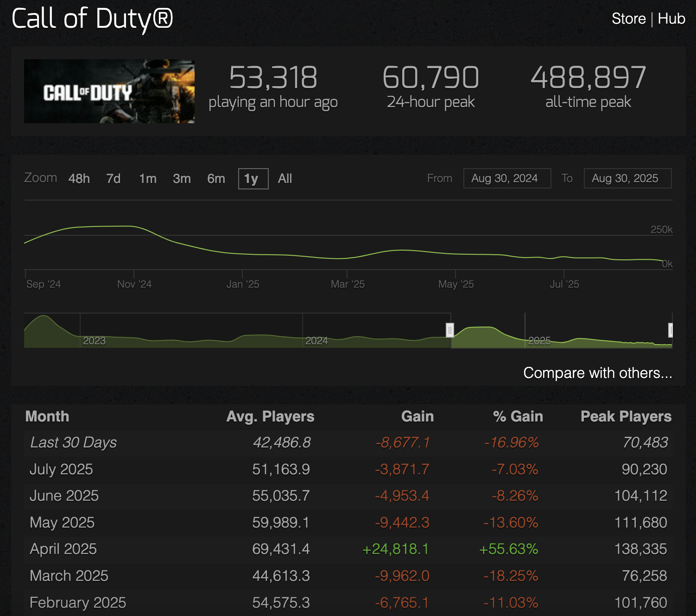
Task: Select the 3m zoom range
Action: point(182,179)
